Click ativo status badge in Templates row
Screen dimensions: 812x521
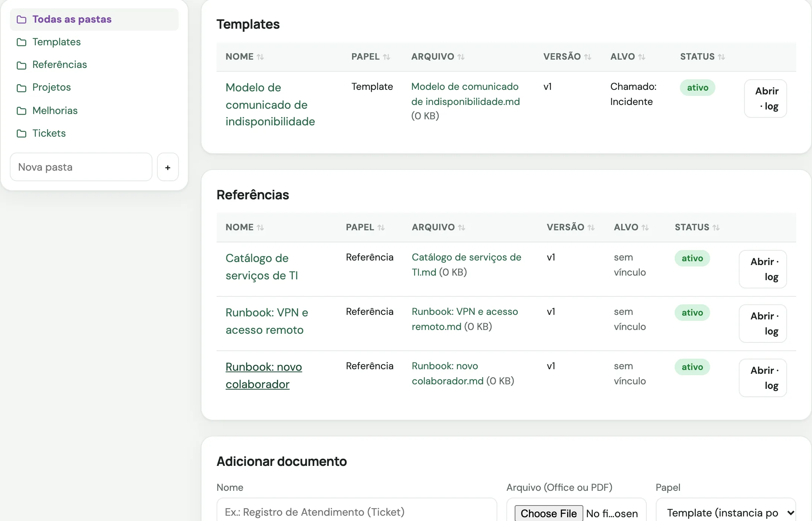coord(698,88)
